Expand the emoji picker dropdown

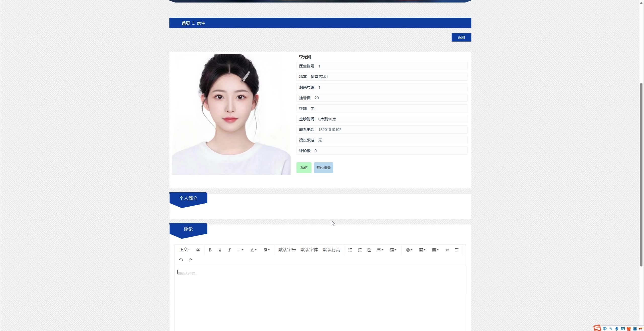pyautogui.click(x=409, y=250)
